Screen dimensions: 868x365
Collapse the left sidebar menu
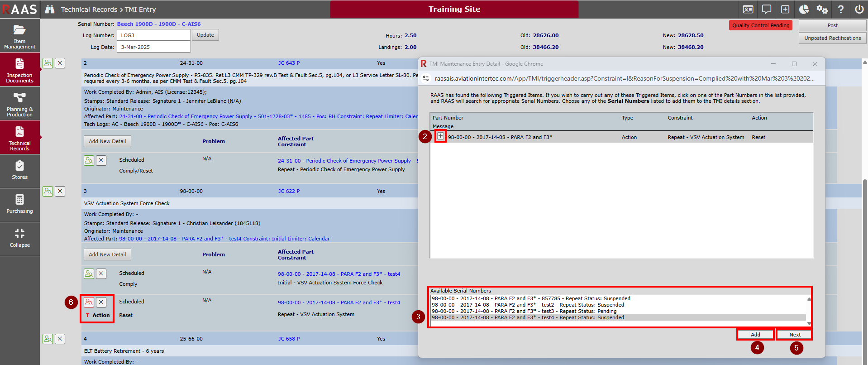point(19,238)
